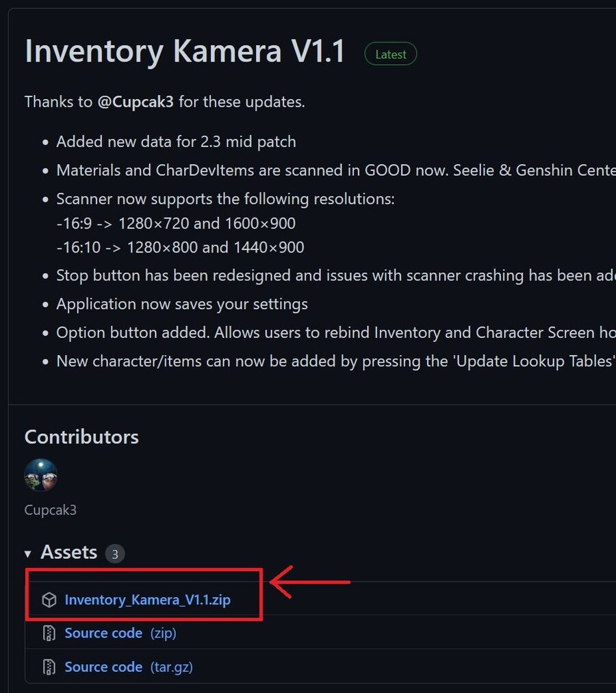Click the "Added new data for 2.3 mid patch" line

pyautogui.click(x=176, y=142)
